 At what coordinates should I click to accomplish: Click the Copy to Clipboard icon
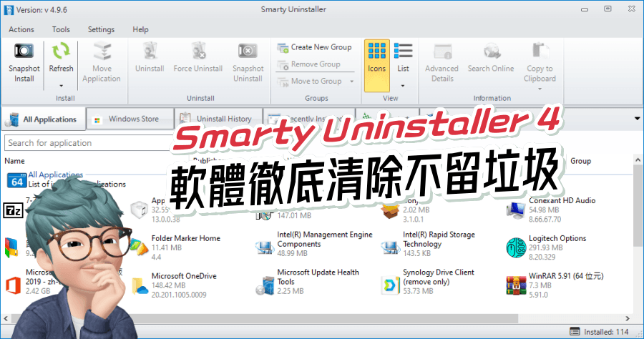pos(540,51)
